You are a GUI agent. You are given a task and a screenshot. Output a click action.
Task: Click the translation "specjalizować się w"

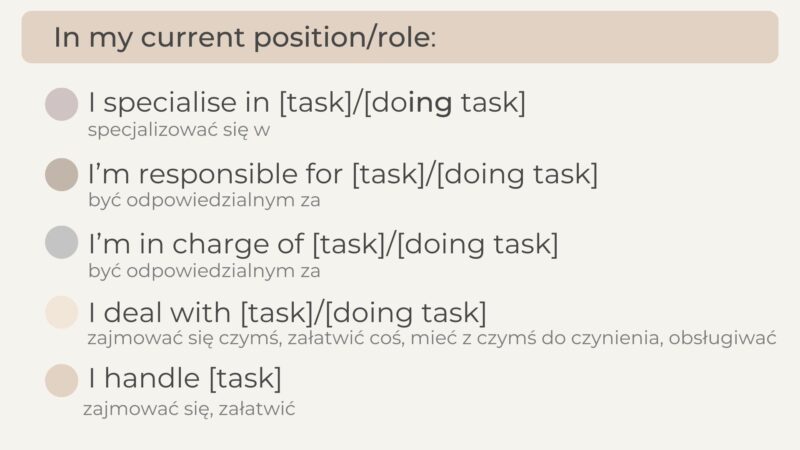pyautogui.click(x=179, y=130)
